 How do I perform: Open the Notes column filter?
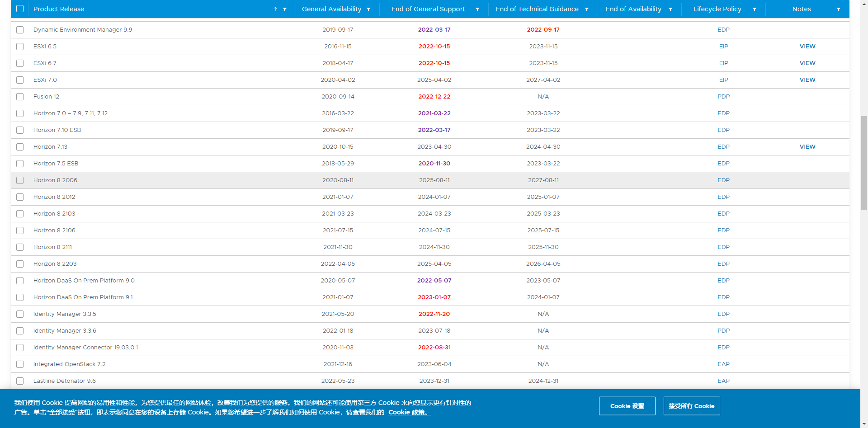pyautogui.click(x=839, y=9)
